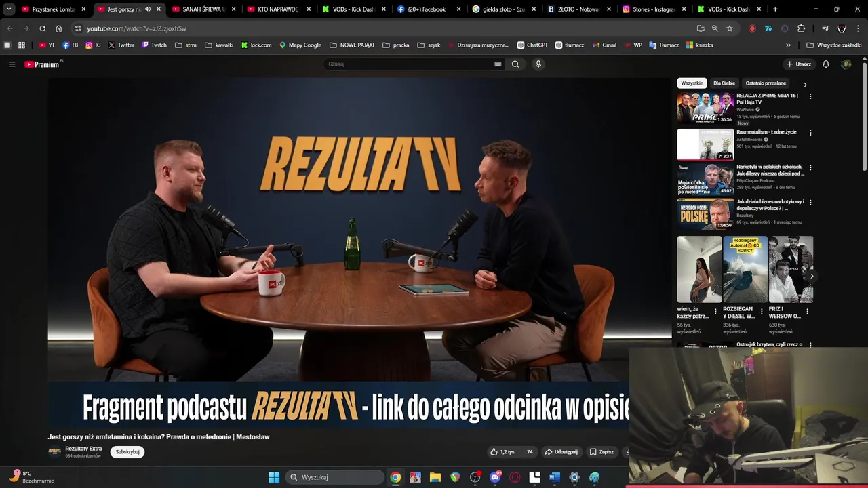Navigate back with the Chrome back arrow
The image size is (868, 488).
click(9, 28)
